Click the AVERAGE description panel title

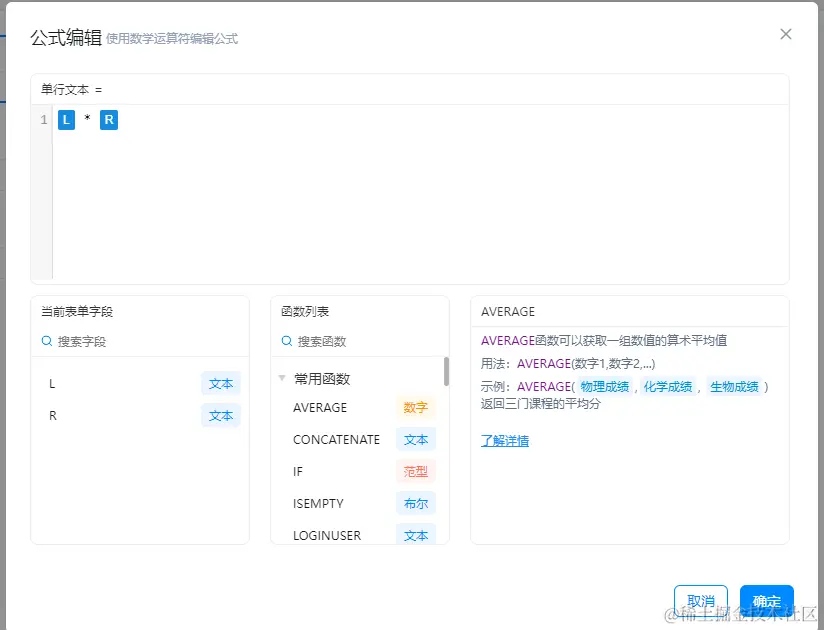[x=508, y=312]
